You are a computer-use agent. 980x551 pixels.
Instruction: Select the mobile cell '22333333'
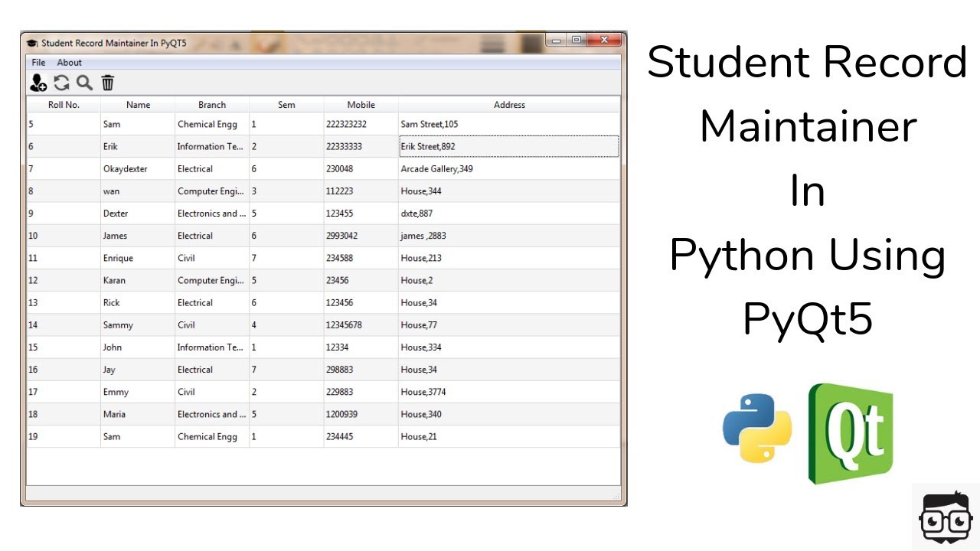click(x=361, y=146)
